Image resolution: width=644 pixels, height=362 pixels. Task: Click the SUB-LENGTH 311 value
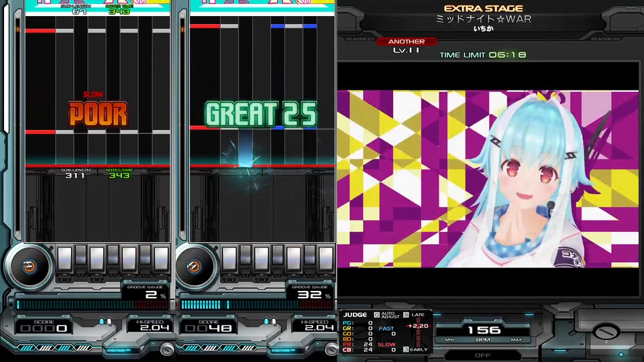76,176
